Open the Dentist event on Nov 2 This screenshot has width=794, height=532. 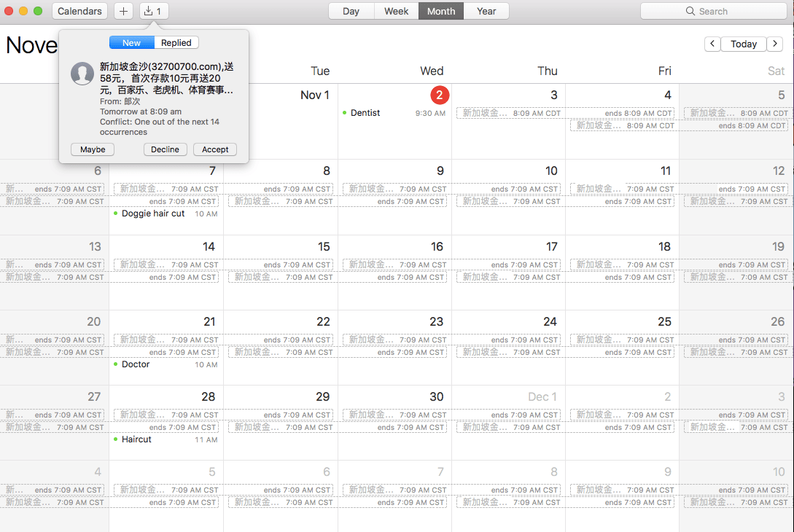pyautogui.click(x=394, y=113)
